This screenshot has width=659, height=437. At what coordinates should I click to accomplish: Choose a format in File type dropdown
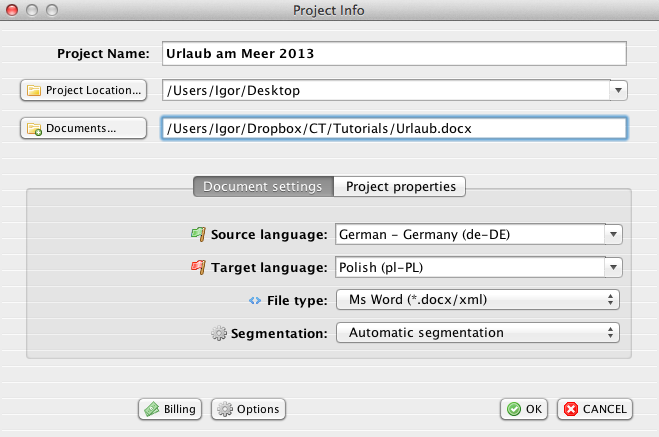point(478,300)
